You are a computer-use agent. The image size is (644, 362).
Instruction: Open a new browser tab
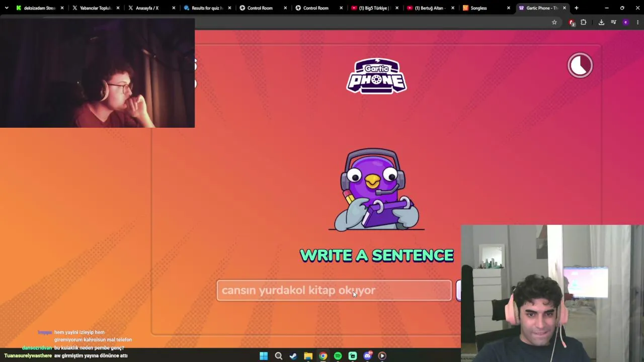[x=577, y=8]
